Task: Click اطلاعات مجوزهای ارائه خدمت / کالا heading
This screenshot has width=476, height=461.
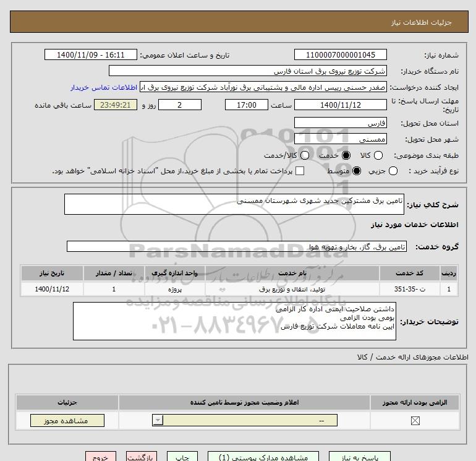Action: [412, 357]
